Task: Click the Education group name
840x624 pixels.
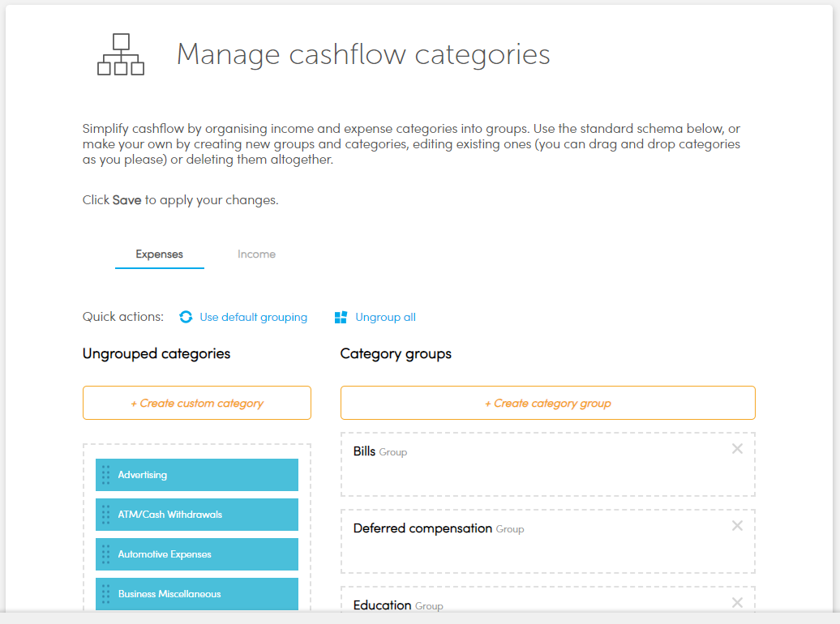Action: pyautogui.click(x=382, y=605)
